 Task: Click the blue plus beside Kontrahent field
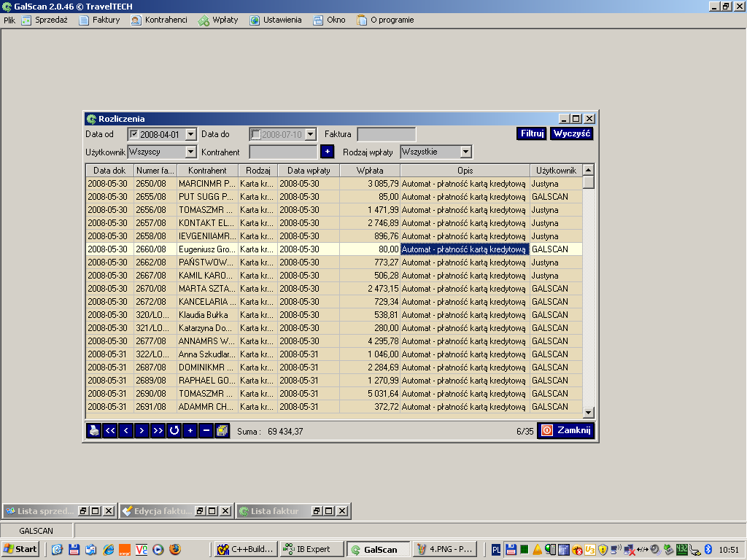tap(328, 152)
